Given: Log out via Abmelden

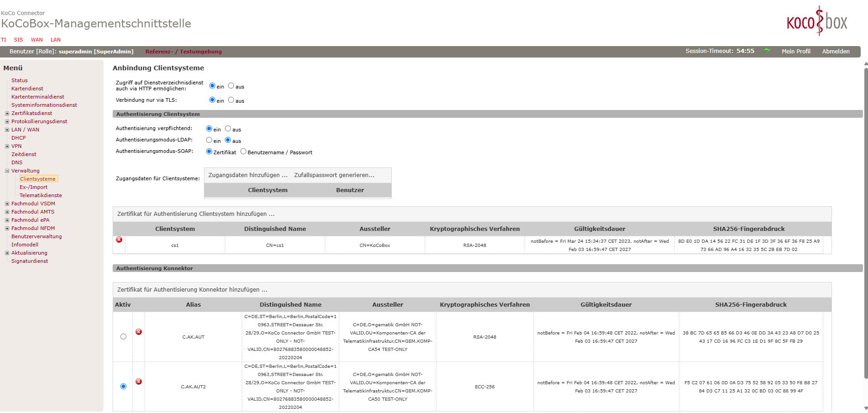Looking at the screenshot, I should (836, 52).
